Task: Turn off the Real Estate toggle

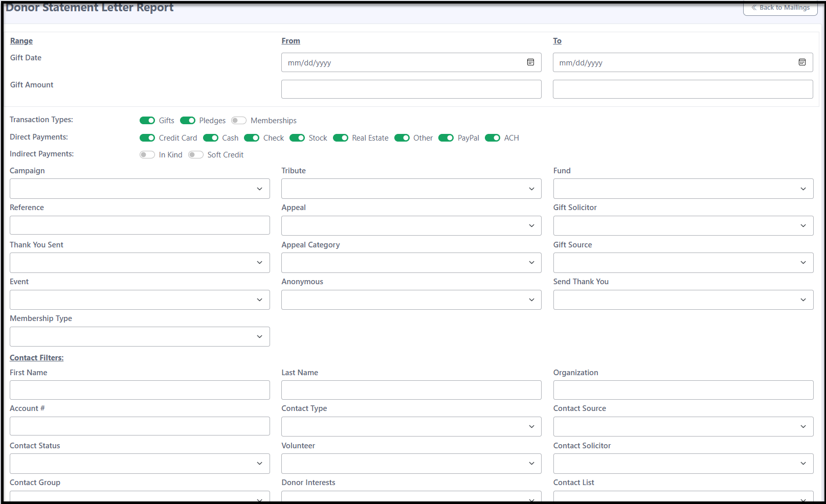Action: tap(341, 138)
